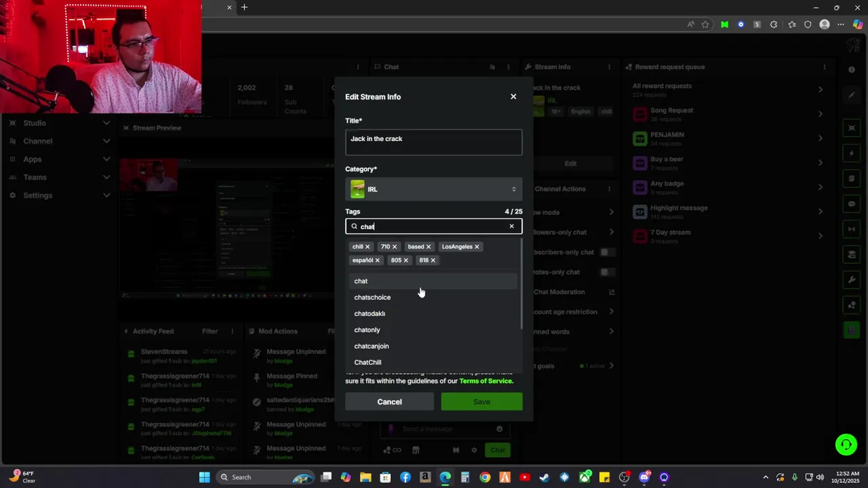Open Reward request queue options menu
This screenshot has height=488, width=868.
pos(825,67)
